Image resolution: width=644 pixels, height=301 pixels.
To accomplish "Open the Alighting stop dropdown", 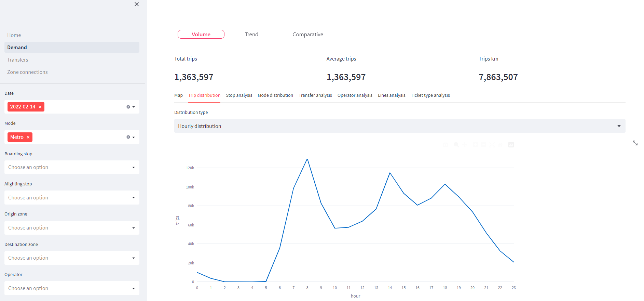I will (72, 198).
